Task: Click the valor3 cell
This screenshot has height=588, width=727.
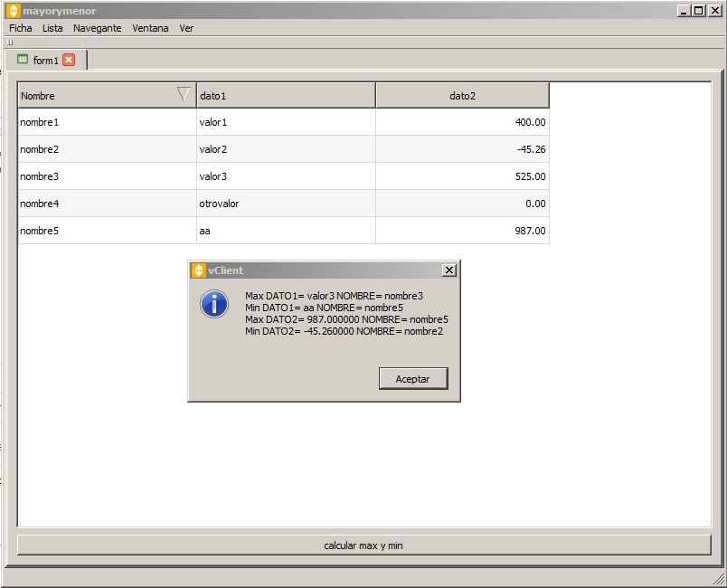Action: 286,176
